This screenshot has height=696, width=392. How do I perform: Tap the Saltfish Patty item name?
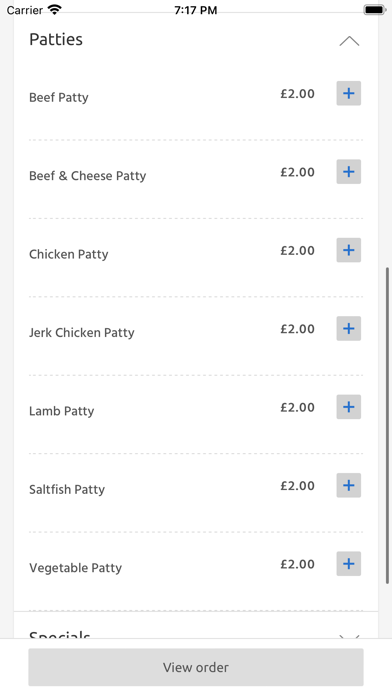tap(67, 489)
